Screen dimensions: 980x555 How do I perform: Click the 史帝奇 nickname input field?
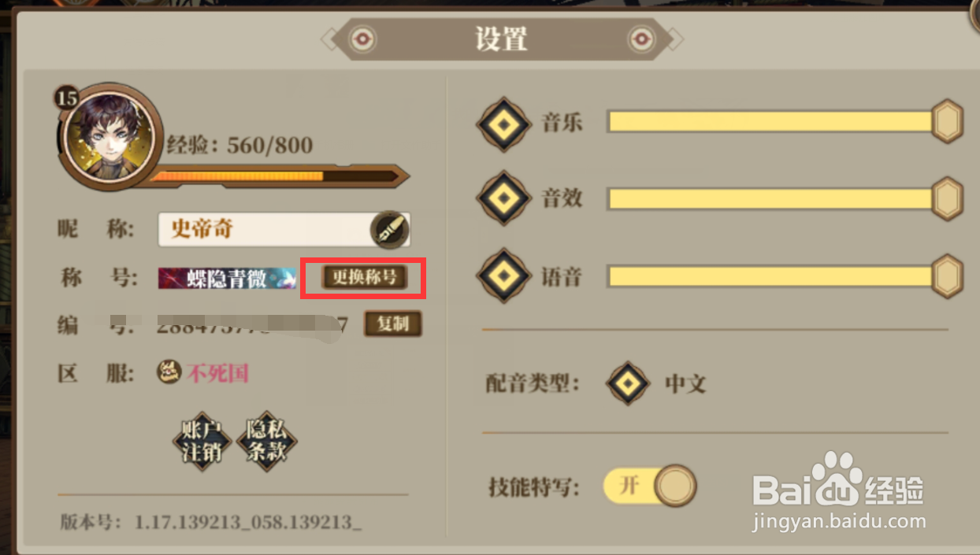(x=284, y=230)
